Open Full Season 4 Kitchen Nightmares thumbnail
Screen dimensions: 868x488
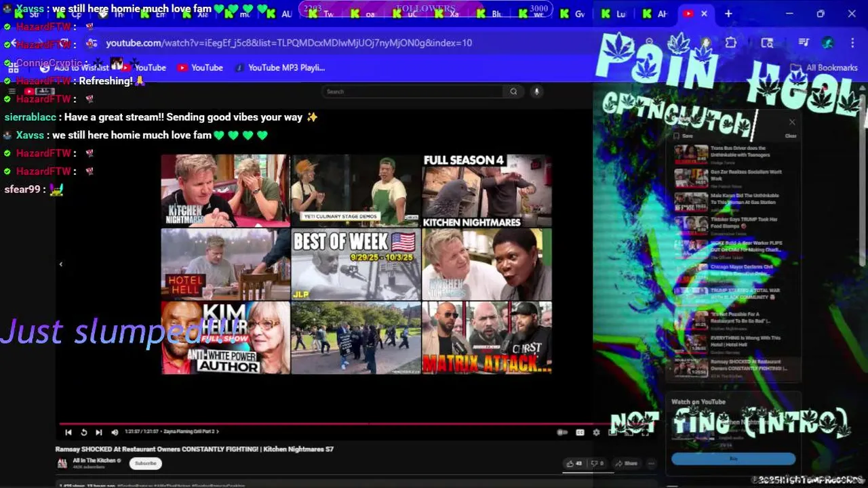pyautogui.click(x=487, y=190)
